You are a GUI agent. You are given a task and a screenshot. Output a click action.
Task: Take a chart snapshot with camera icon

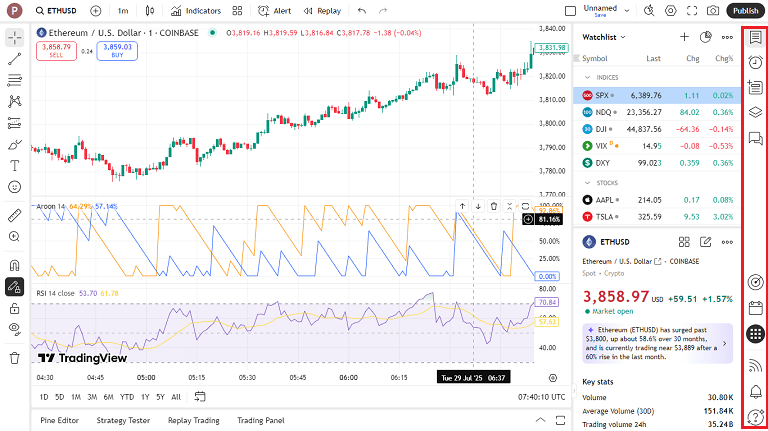click(712, 11)
